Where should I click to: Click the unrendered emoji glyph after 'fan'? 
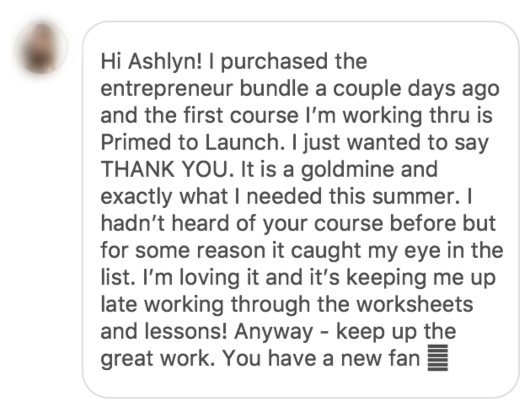coord(438,357)
